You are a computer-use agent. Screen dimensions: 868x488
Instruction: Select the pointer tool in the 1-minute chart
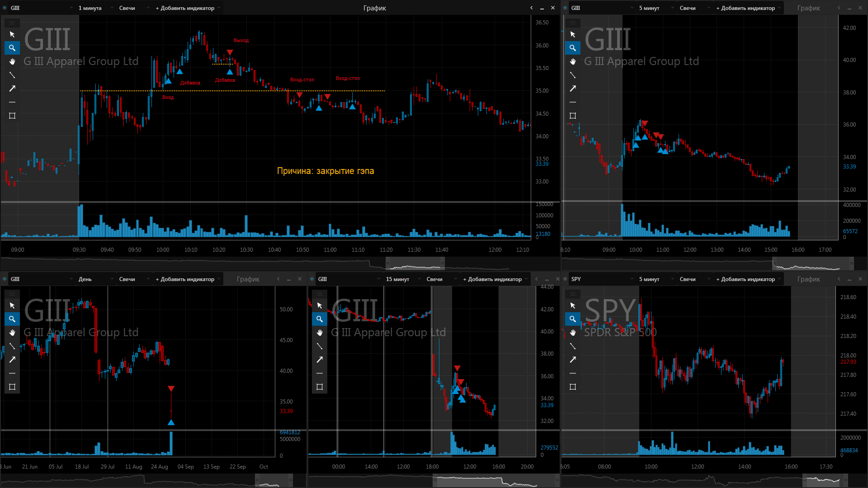click(12, 34)
